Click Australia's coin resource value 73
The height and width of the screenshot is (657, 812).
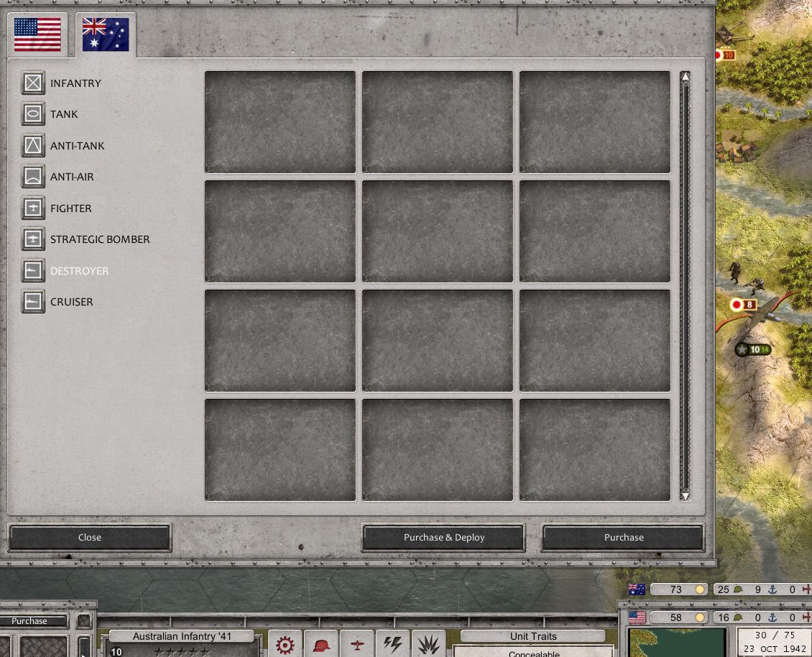pyautogui.click(x=675, y=589)
